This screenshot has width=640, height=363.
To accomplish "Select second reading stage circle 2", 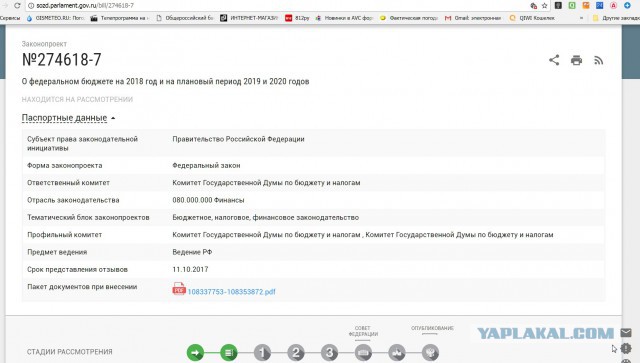I will [296, 352].
